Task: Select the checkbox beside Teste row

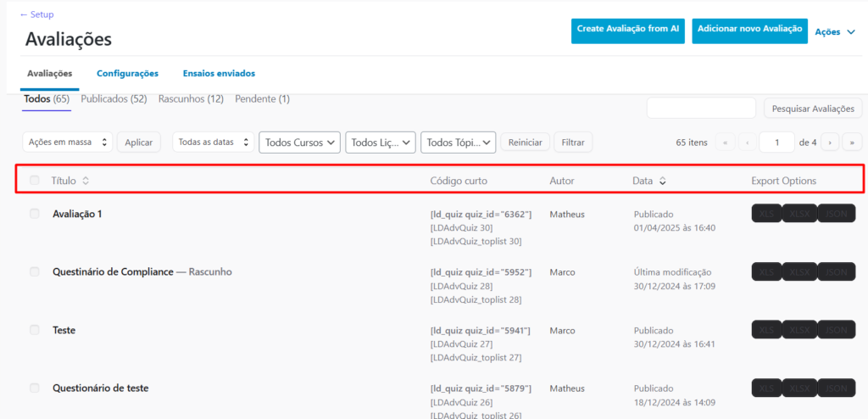Action: [35, 329]
